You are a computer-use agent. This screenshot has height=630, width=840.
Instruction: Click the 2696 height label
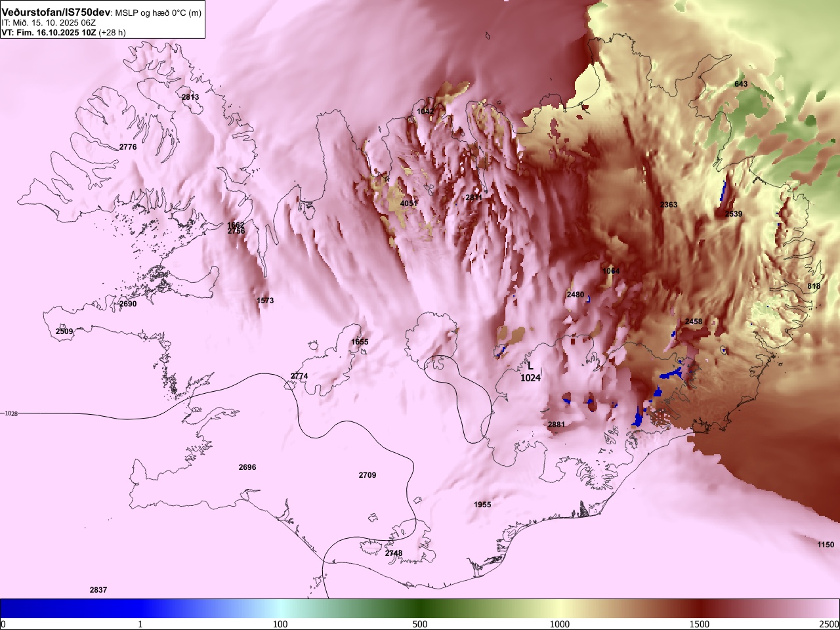coord(247,467)
